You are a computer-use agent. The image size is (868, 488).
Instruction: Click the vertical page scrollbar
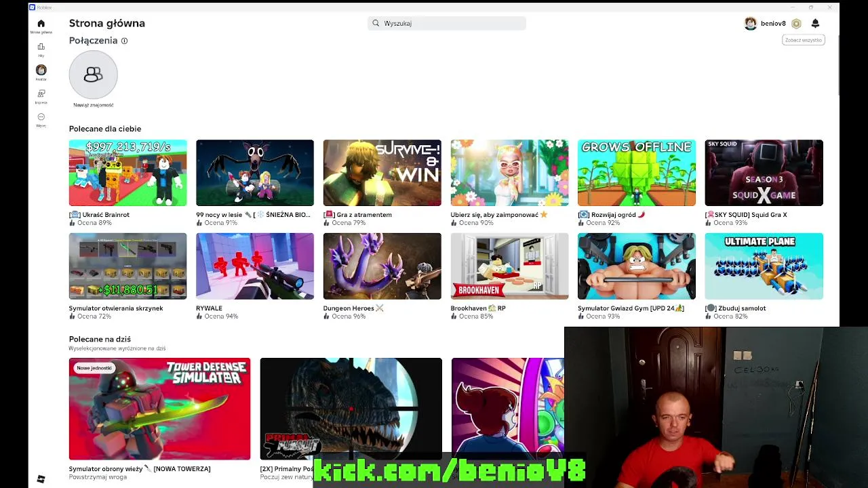(x=839, y=65)
